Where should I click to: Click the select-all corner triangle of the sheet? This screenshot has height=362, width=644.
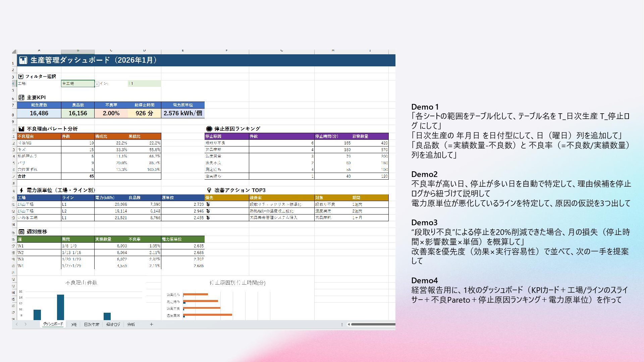click(14, 52)
